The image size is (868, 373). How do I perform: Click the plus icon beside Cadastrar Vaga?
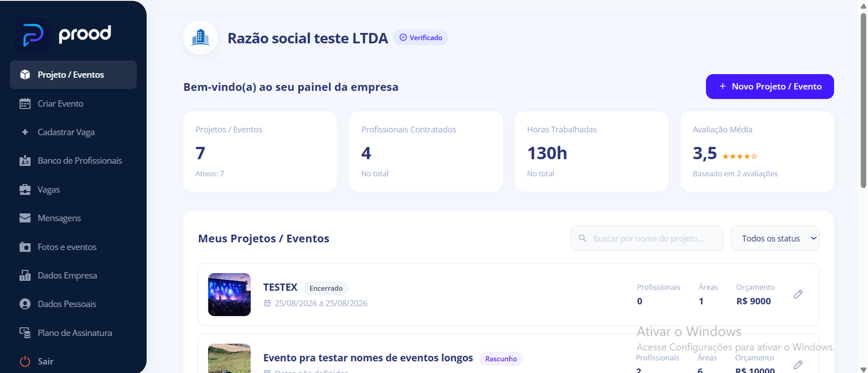[25, 132]
